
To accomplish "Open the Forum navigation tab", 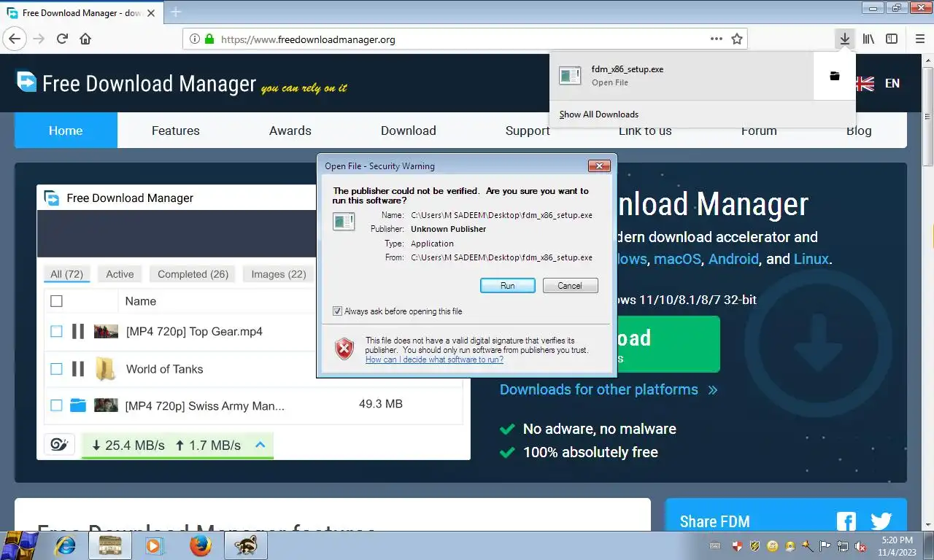I will (x=759, y=131).
